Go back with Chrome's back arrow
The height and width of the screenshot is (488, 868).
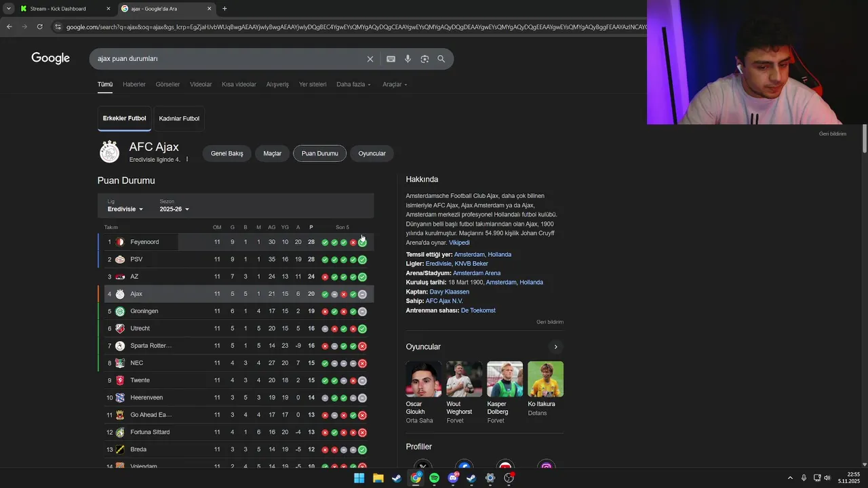9,27
